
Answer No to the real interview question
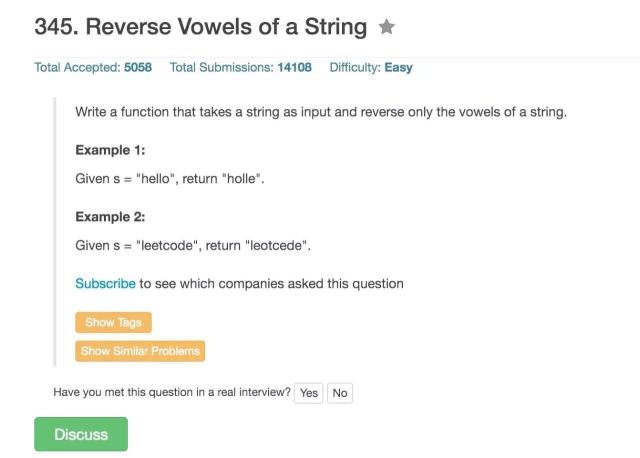pyautogui.click(x=340, y=393)
